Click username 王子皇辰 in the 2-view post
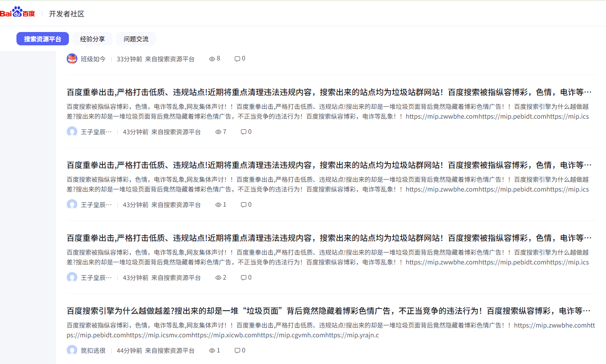The image size is (606, 364). [x=96, y=277]
